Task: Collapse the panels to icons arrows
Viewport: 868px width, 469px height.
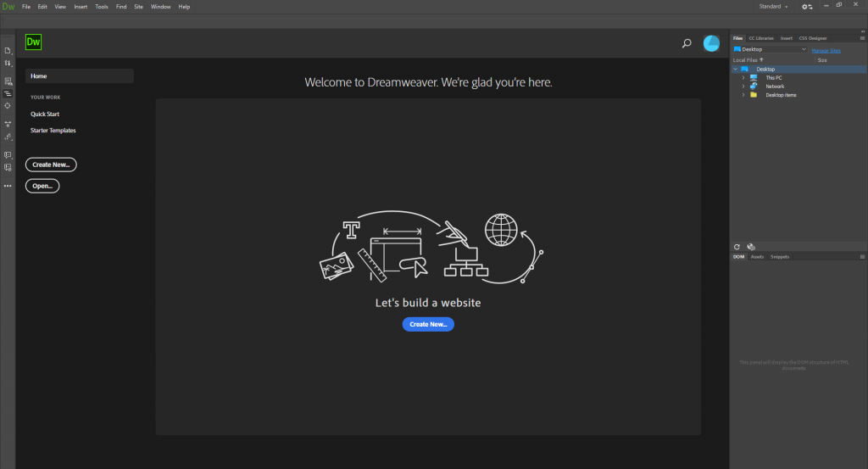Action: (x=862, y=31)
